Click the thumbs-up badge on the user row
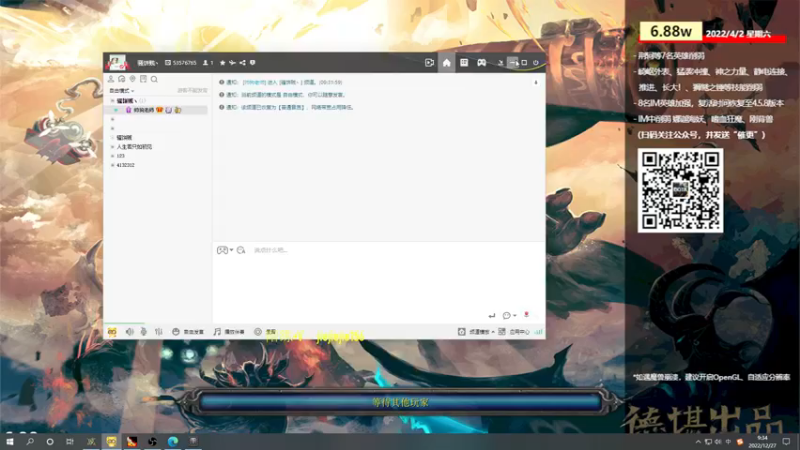 178,110
